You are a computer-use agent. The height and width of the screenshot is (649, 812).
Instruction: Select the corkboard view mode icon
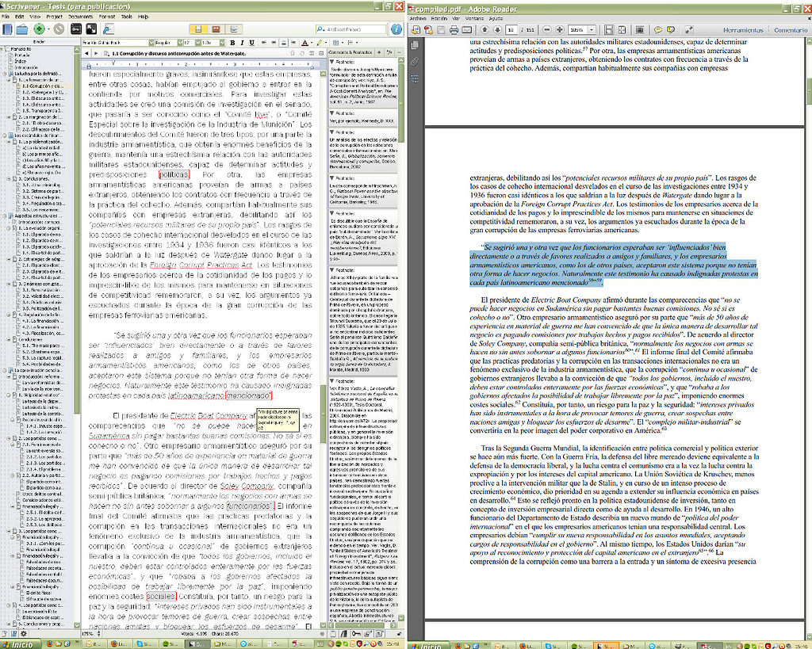214,30
